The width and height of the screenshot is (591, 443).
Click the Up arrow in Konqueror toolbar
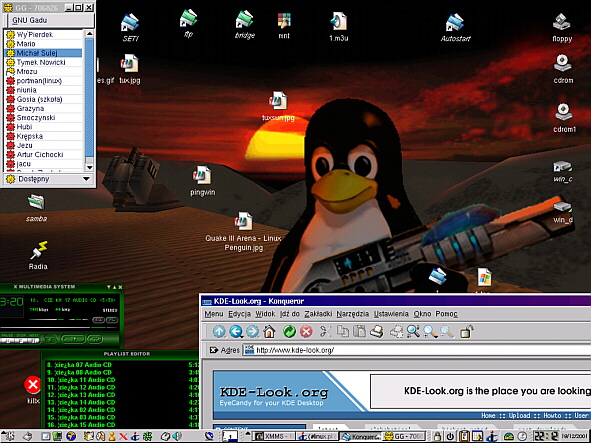coord(219,331)
